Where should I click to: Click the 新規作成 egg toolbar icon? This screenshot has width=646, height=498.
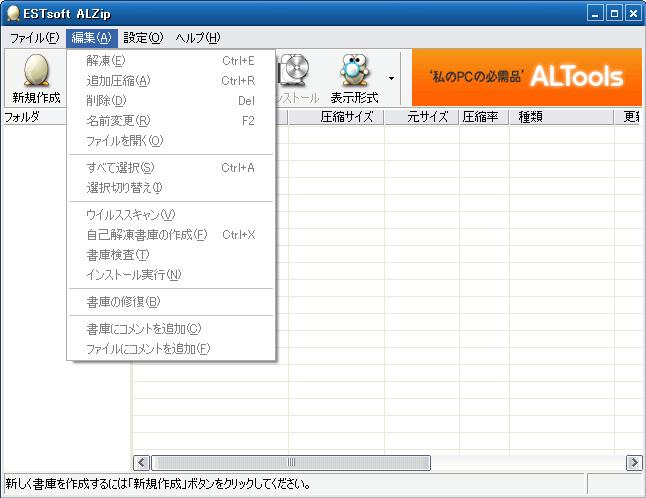(x=36, y=71)
